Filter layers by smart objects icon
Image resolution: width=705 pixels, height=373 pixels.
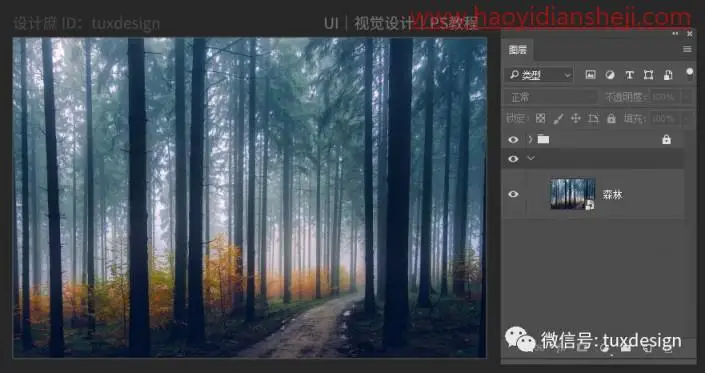(x=668, y=75)
